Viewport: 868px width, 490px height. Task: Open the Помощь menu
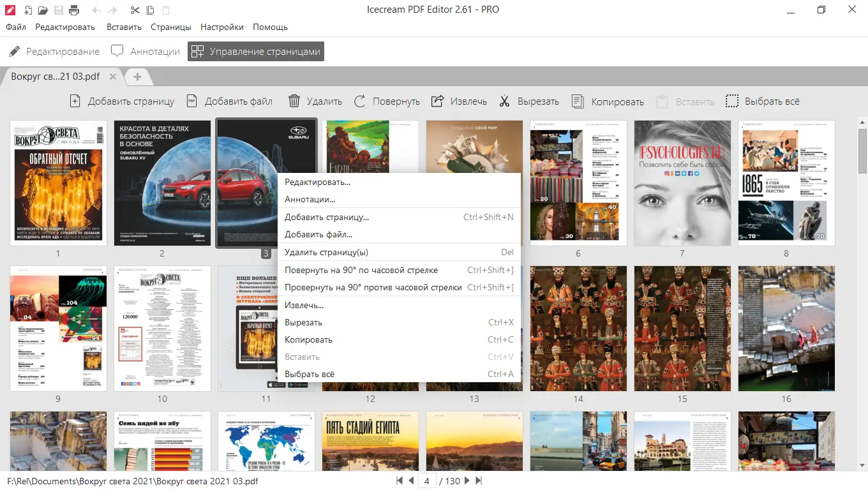pos(270,27)
